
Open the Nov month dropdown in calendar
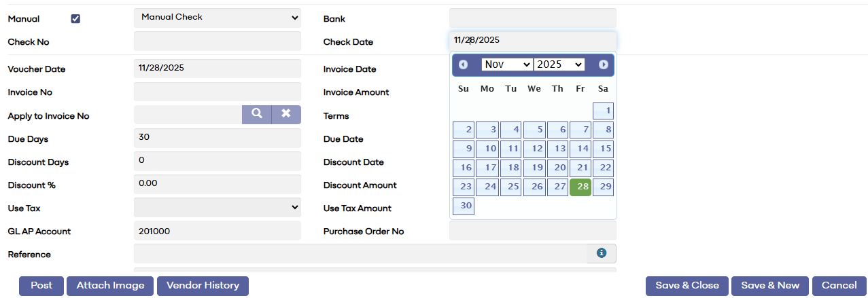[506, 64]
